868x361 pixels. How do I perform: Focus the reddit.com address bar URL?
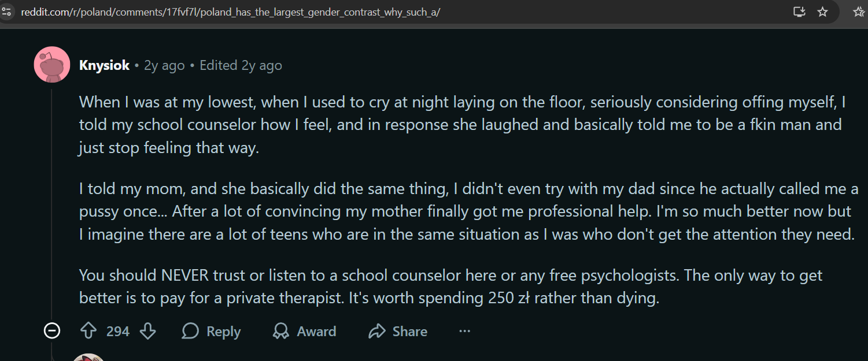(x=231, y=12)
